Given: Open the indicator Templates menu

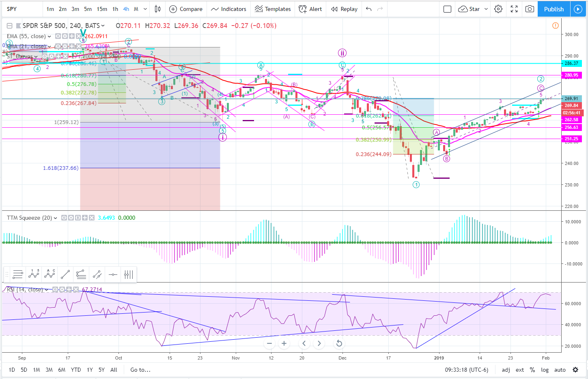Looking at the screenshot, I should [x=273, y=9].
